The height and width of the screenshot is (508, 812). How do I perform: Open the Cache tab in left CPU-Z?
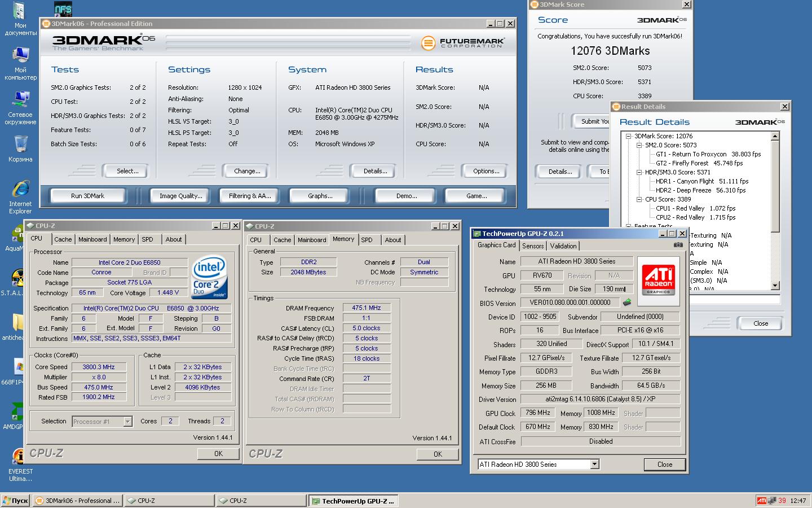click(x=63, y=239)
